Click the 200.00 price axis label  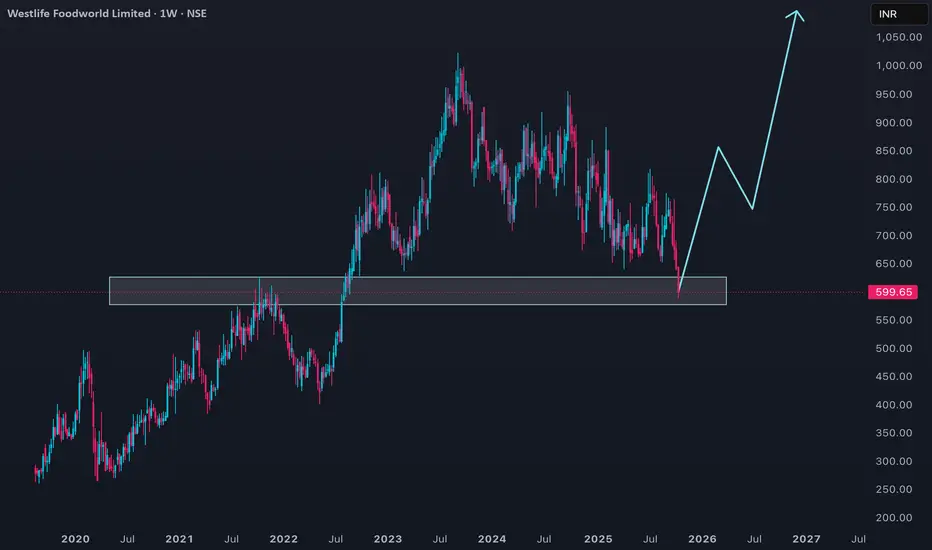click(x=893, y=518)
